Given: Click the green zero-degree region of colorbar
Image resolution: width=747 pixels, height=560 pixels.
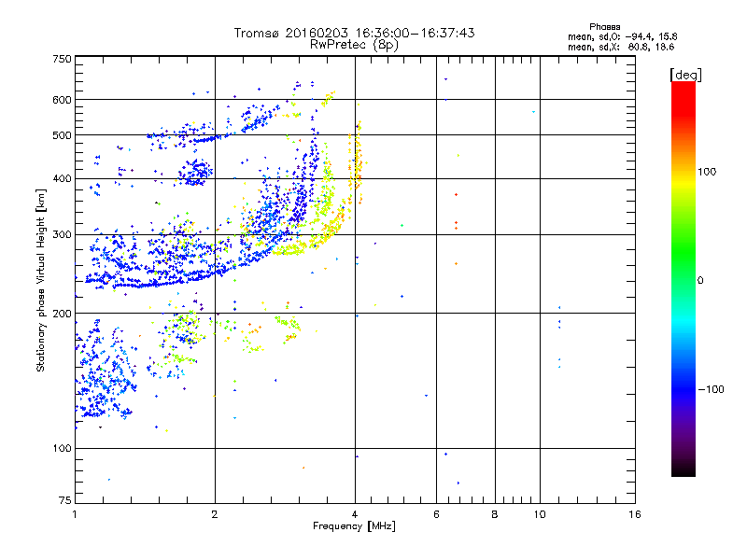Looking at the screenshot, I should pos(684,280).
